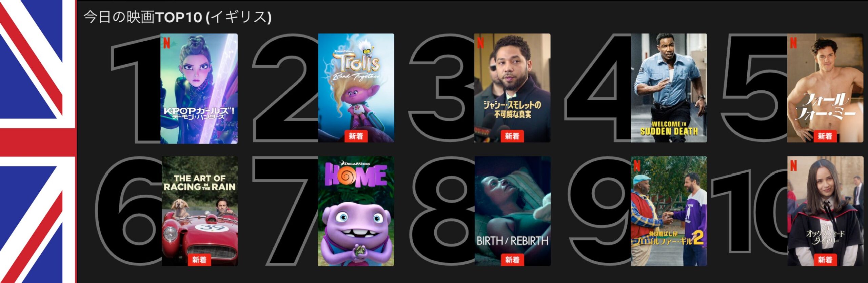Click the UK Union Jack flag image
The height and width of the screenshot is (283, 868).
(x=38, y=141)
